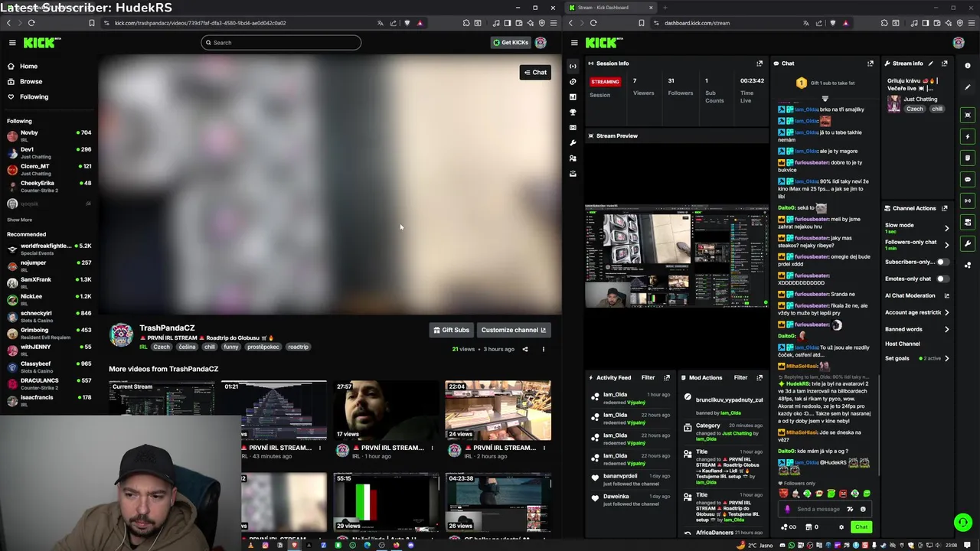Open Following in Kick sidebar
The height and width of the screenshot is (551, 980).
point(34,96)
